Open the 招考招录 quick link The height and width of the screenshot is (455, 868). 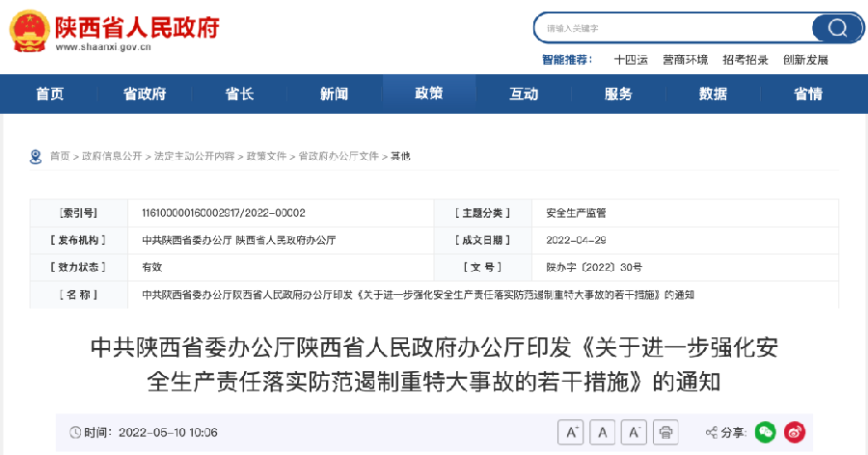(746, 60)
